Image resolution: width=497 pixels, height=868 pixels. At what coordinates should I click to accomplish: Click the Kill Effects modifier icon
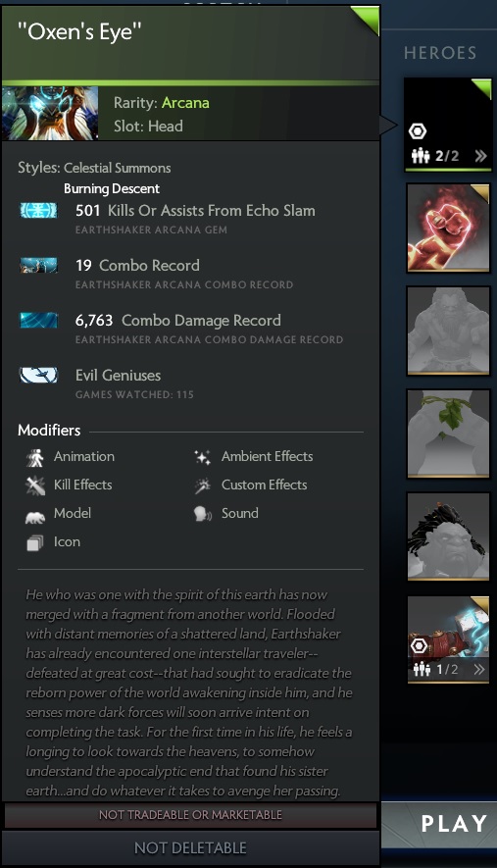(x=35, y=485)
